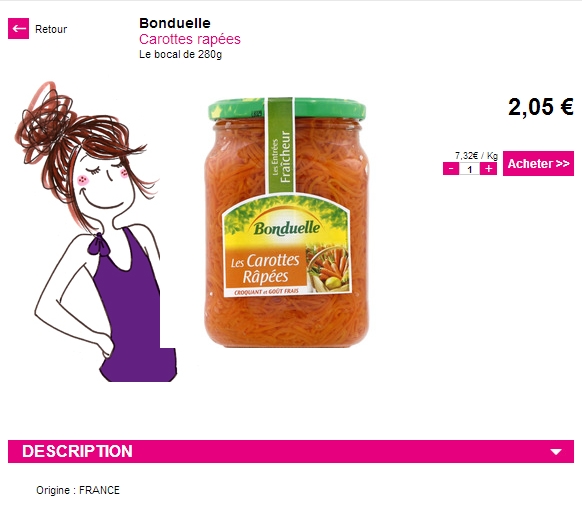Decrease quantity with the minus button
The image size is (582, 510).
[451, 169]
